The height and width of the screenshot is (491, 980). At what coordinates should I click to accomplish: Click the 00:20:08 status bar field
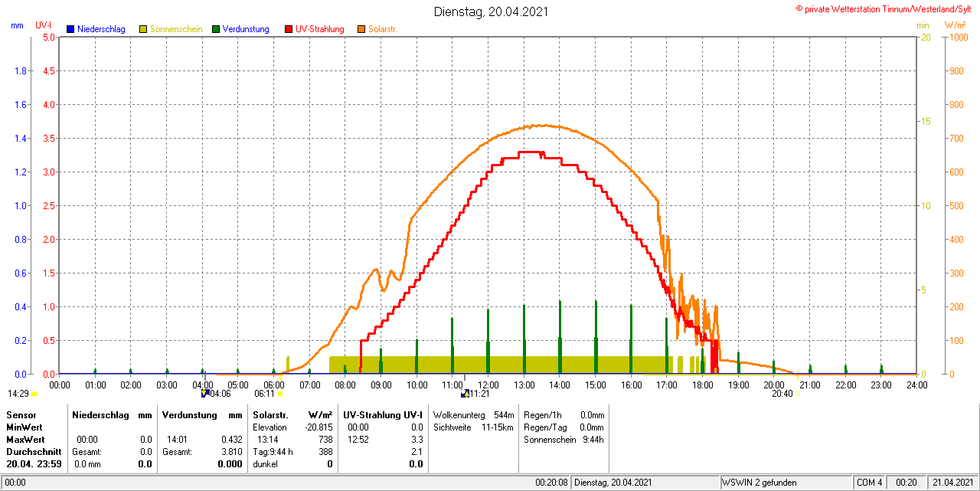click(551, 483)
